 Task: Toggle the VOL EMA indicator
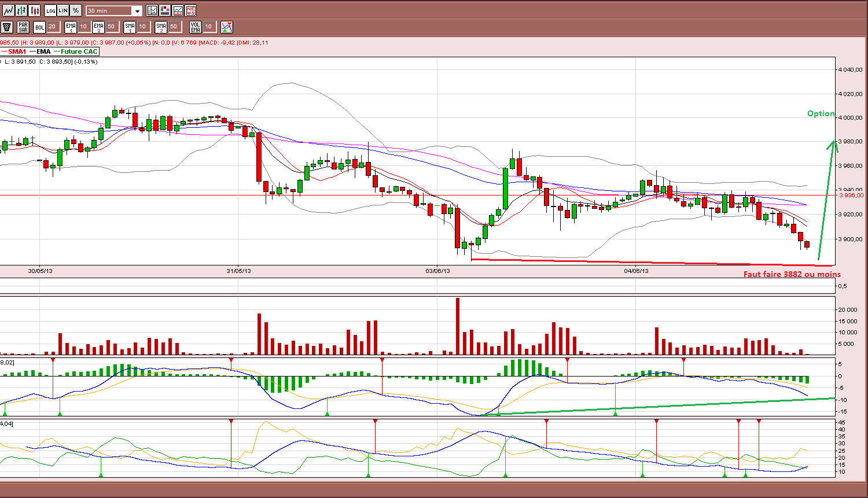click(196, 27)
